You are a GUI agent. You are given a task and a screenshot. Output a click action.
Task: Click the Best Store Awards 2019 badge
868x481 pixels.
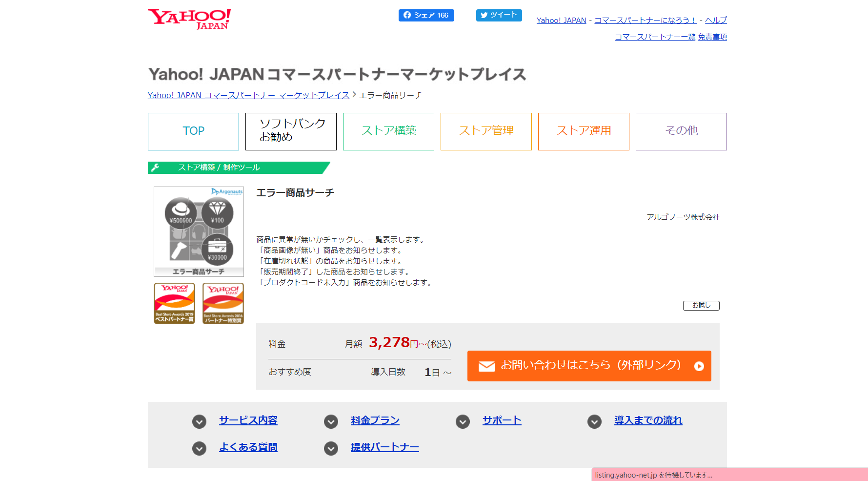(x=174, y=303)
